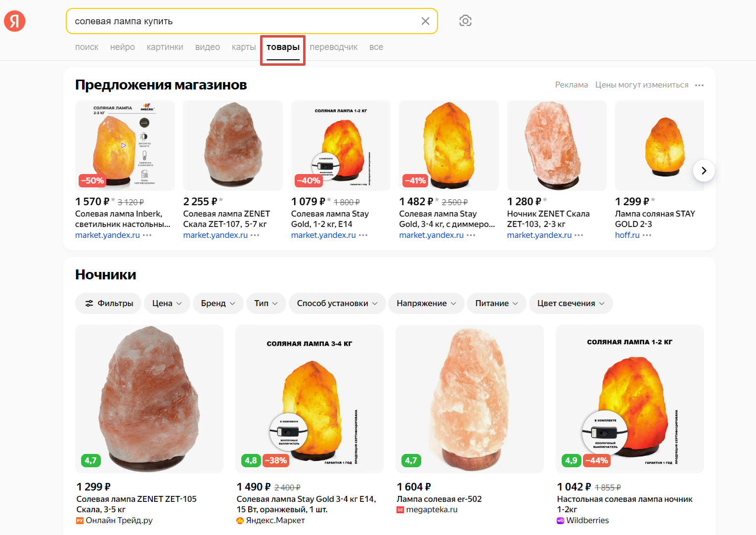Switch to the картинки tab
Image resolution: width=756 pixels, height=535 pixels.
(x=165, y=47)
